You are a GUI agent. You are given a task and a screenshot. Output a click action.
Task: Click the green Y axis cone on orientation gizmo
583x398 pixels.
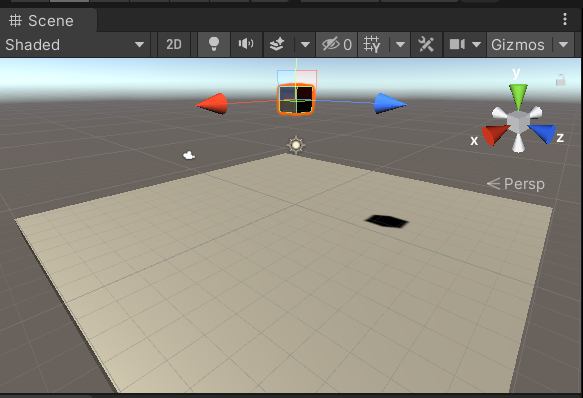[x=518, y=96]
